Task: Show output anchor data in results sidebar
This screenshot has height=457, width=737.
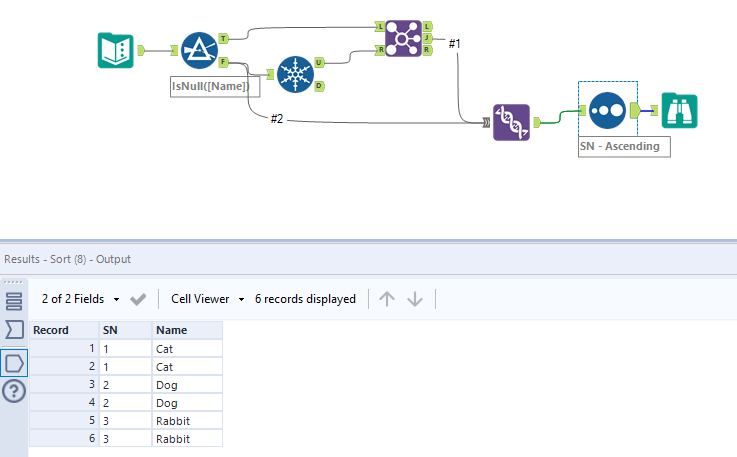Action: pyautogui.click(x=14, y=363)
